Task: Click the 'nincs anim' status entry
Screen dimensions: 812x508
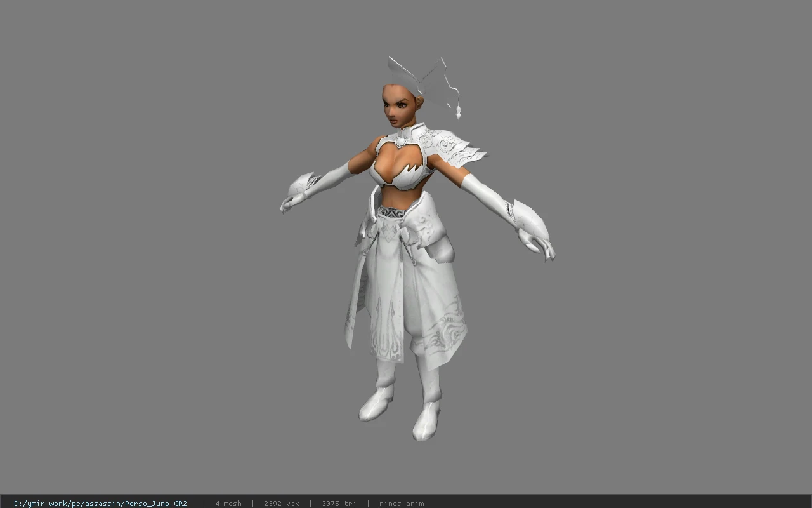Action: click(402, 504)
